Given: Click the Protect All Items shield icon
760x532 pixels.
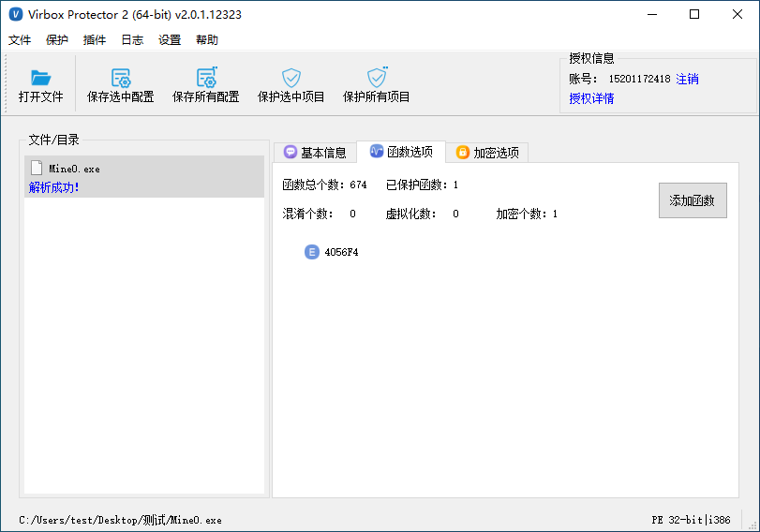Looking at the screenshot, I should (x=377, y=77).
